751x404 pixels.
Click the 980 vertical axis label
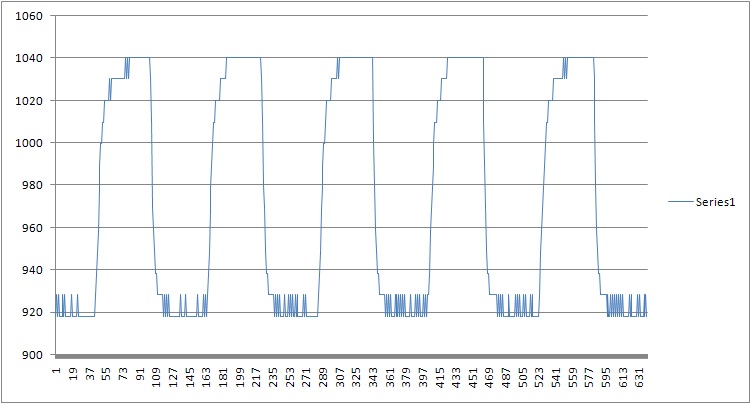[x=33, y=186]
